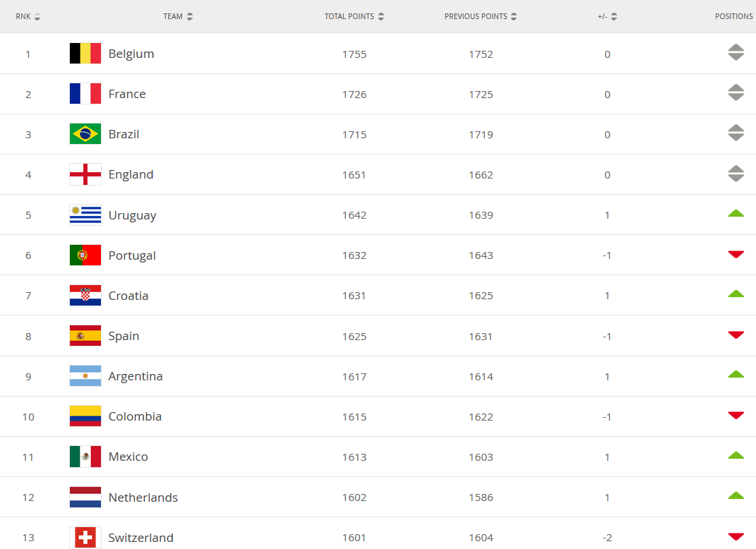Select the Netherlands team name

pos(143,497)
